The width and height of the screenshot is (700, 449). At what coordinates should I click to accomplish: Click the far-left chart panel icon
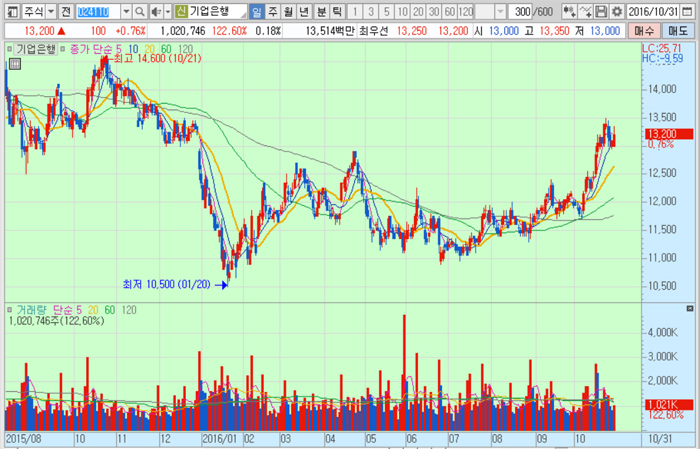(x=10, y=11)
